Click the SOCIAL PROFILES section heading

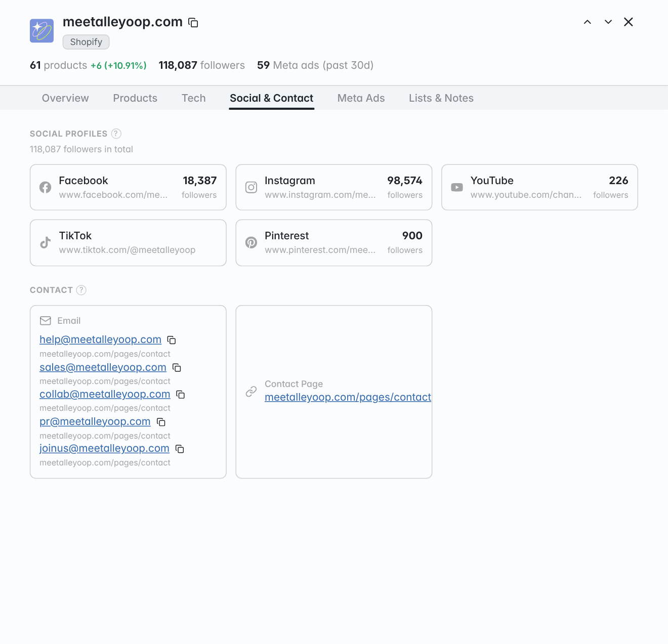click(x=69, y=134)
